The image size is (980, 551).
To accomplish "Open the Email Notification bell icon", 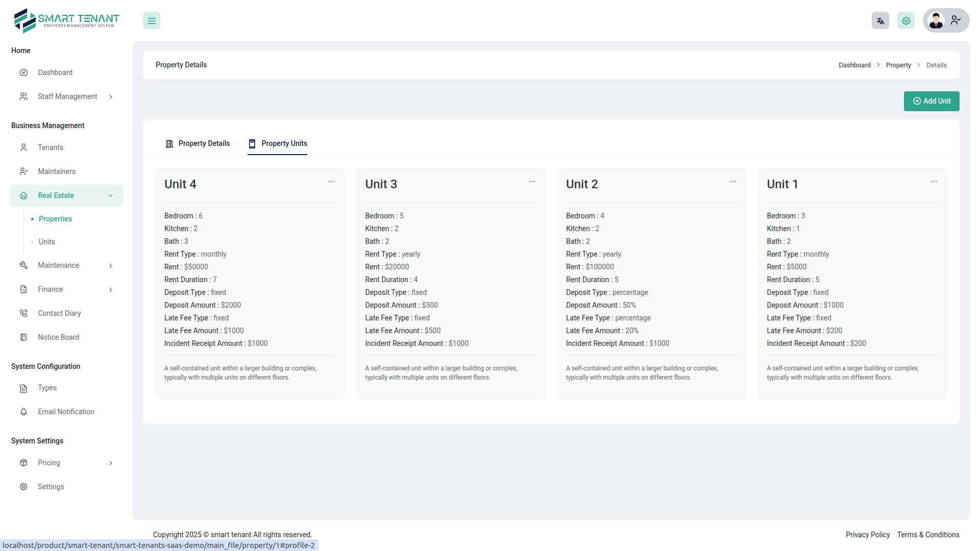I will (x=23, y=412).
